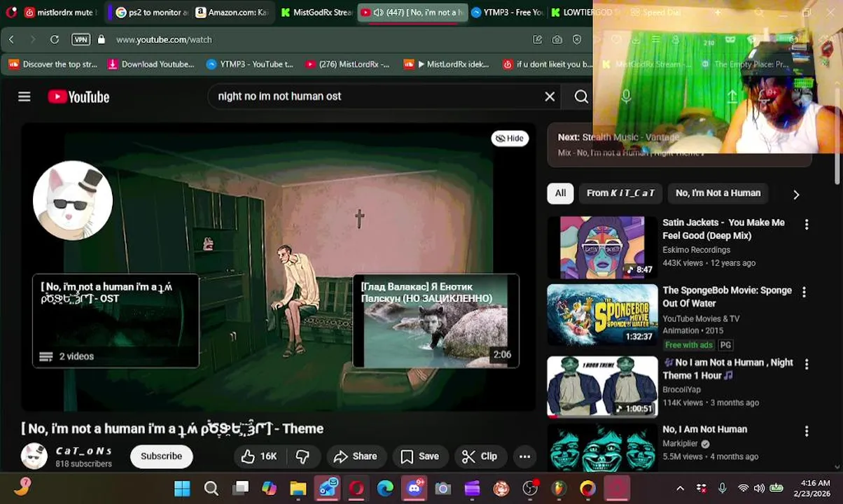Open the Opera menu logo button
The width and height of the screenshot is (843, 504).
pos(11,12)
